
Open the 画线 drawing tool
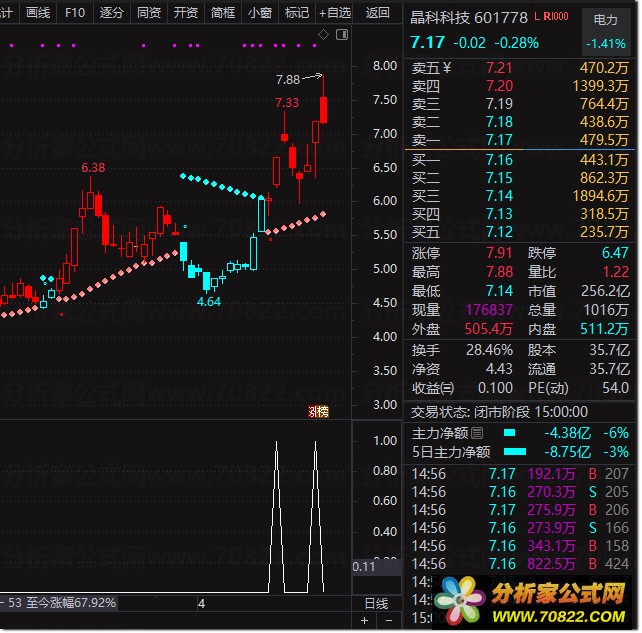pyautogui.click(x=38, y=13)
